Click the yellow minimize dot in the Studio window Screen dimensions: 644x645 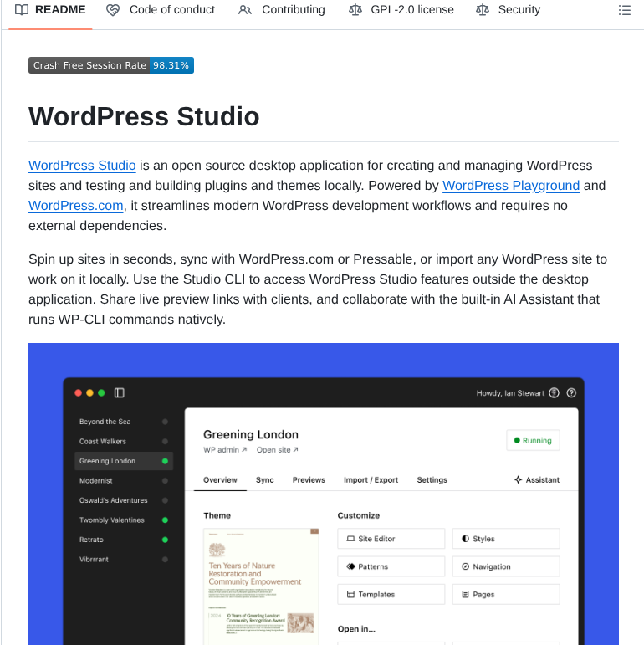[89, 393]
